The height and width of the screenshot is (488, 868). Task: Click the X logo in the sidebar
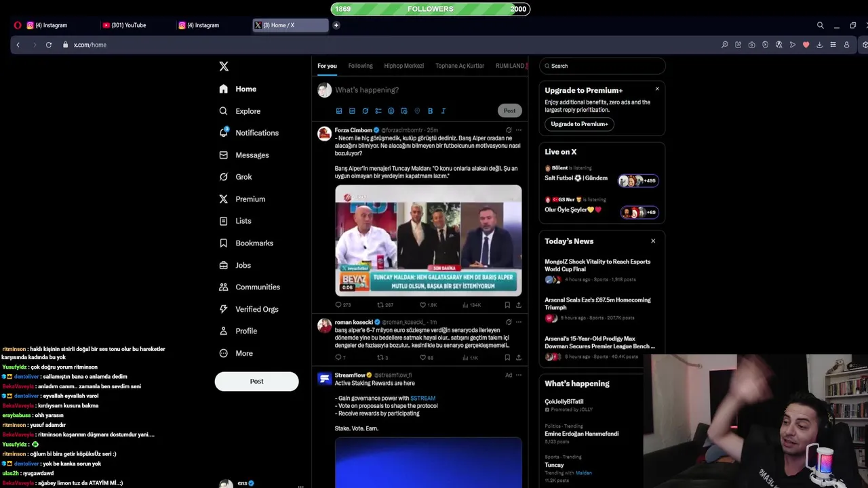click(x=224, y=66)
